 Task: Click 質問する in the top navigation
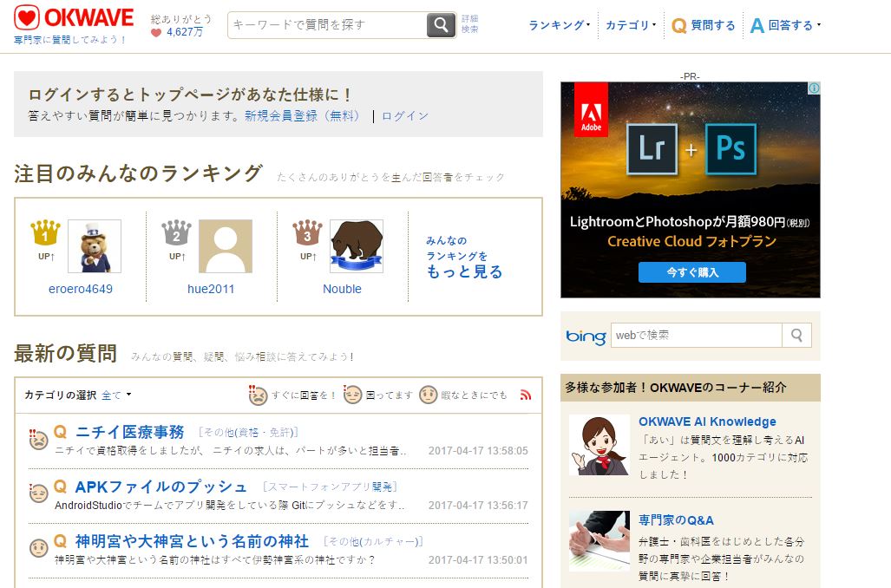coord(713,25)
